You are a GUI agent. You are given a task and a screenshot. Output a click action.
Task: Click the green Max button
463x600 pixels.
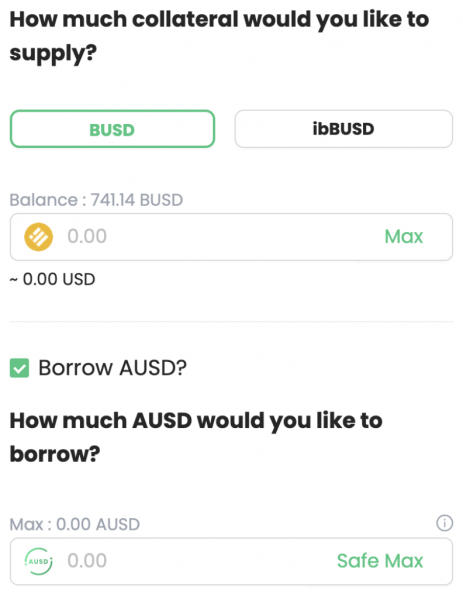[404, 236]
